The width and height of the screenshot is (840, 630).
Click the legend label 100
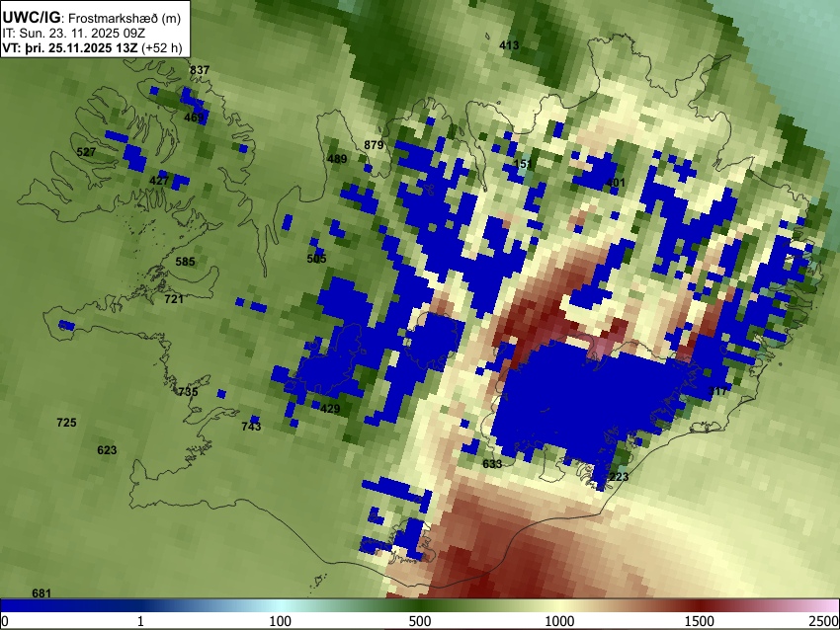pos(281,621)
